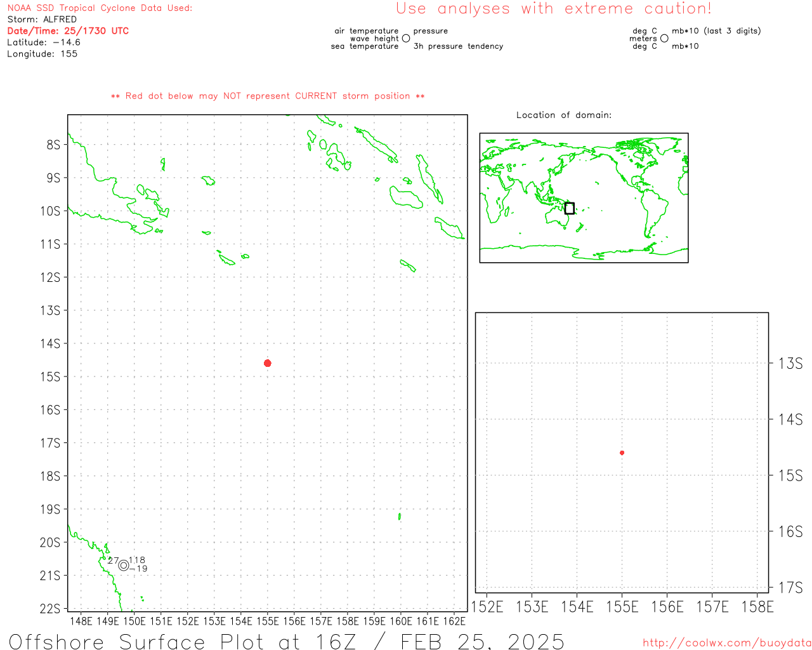Click the '8S' latitude label on main map
Screen dimensions: 812x650
coord(53,145)
